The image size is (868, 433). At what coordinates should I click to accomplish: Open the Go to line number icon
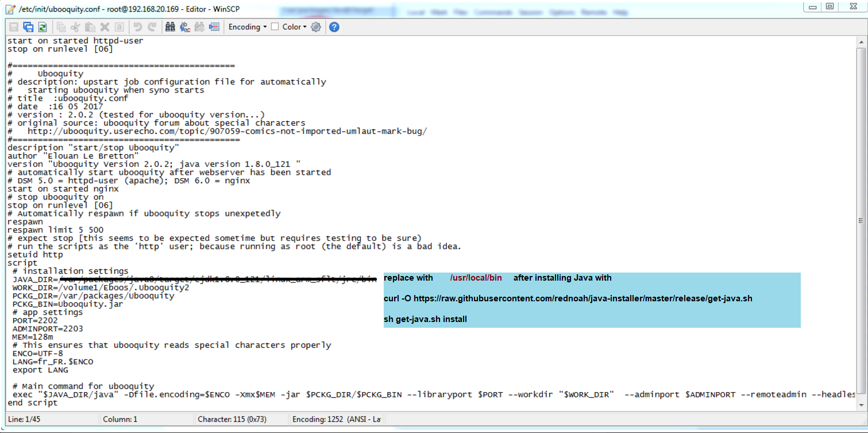click(214, 27)
